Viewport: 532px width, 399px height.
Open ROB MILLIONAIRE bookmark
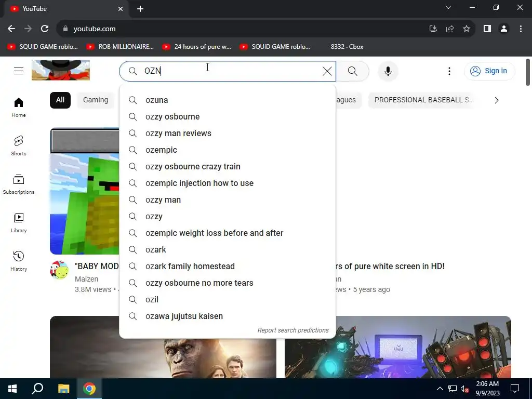click(x=120, y=47)
